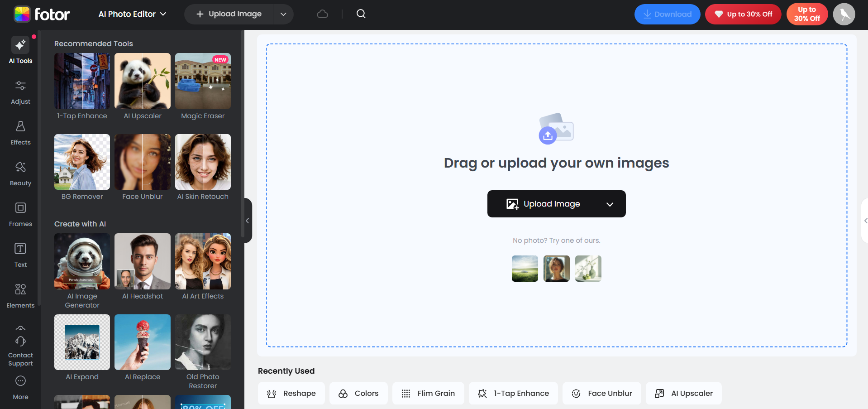Open the More sidebar options

(x=20, y=388)
